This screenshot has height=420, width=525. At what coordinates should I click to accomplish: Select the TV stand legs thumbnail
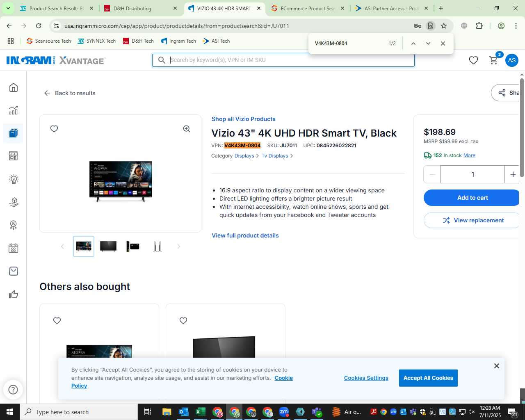coord(157,247)
